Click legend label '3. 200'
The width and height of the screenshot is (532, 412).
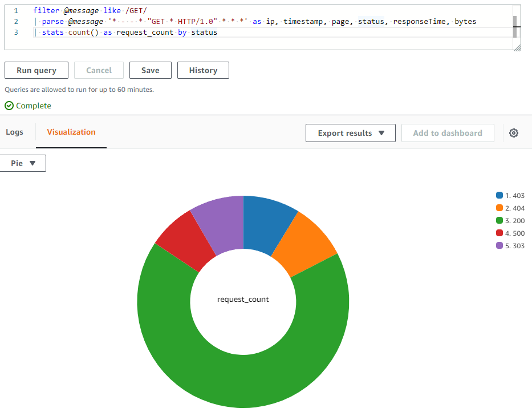[x=515, y=221]
